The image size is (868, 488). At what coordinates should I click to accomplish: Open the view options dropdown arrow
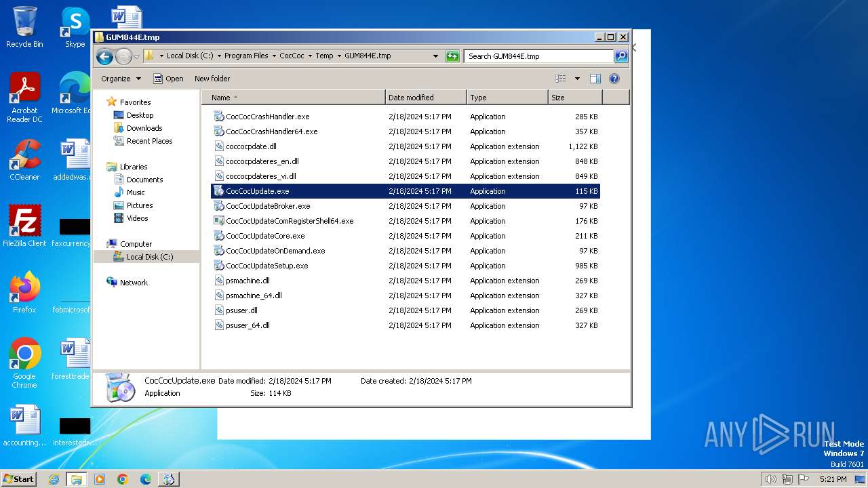pyautogui.click(x=577, y=79)
